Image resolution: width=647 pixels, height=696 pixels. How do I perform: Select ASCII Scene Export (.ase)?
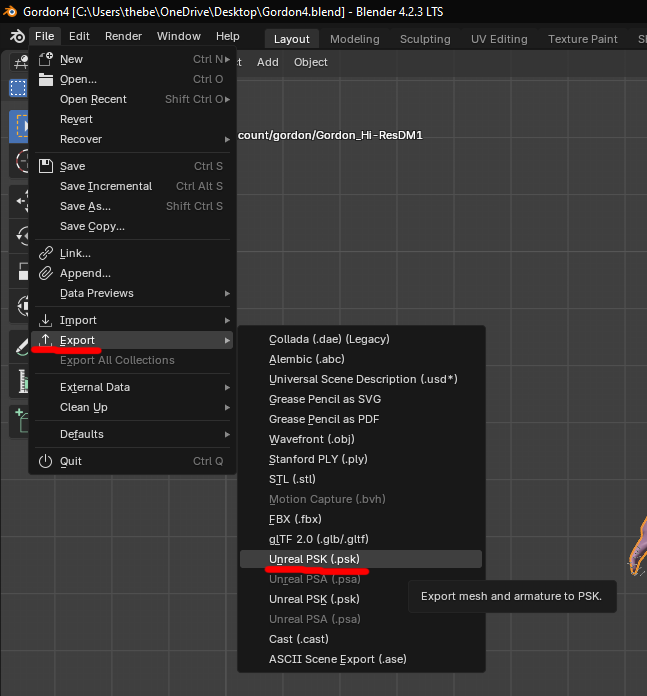click(x=361, y=659)
